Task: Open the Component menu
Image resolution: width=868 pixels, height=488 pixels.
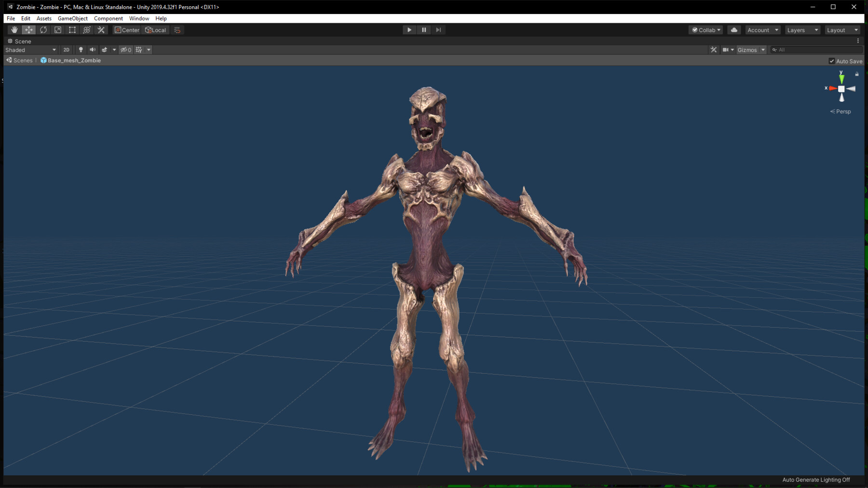Action: (108, 18)
